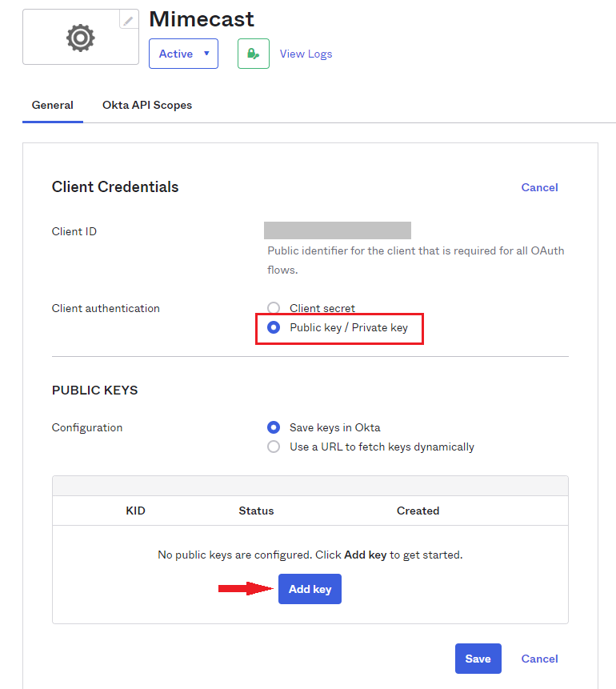Choose Save keys in Okta
The width and height of the screenshot is (616, 689).
(x=274, y=427)
